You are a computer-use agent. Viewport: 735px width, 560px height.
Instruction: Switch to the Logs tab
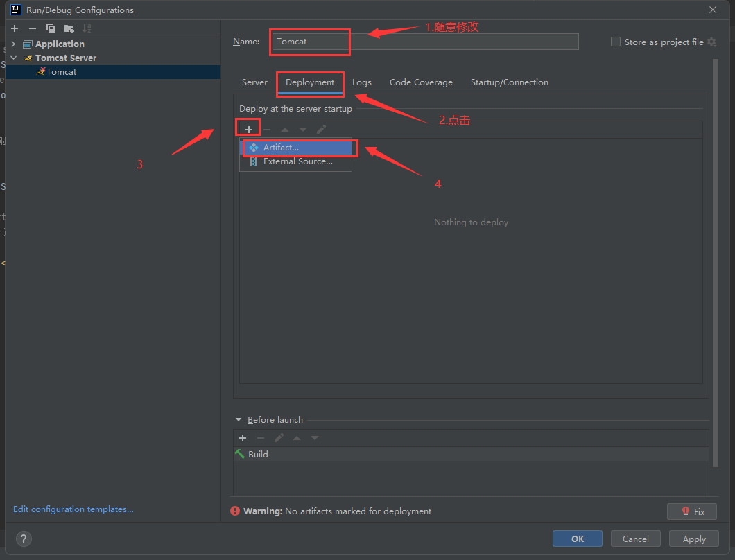(361, 82)
